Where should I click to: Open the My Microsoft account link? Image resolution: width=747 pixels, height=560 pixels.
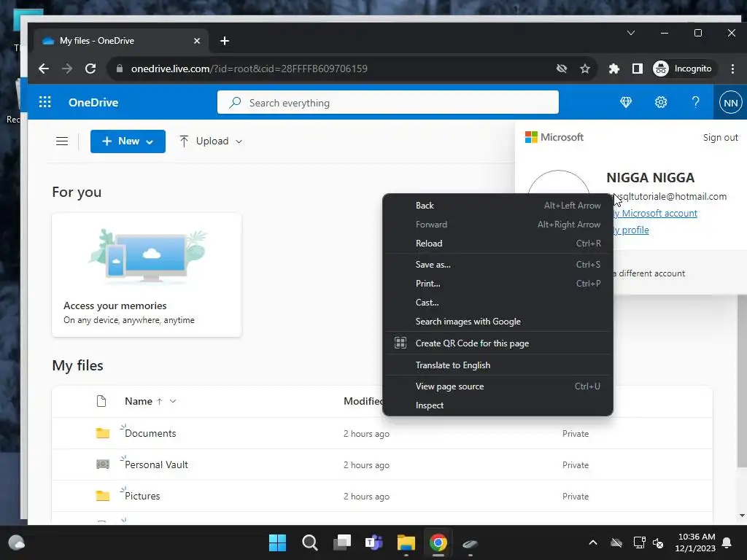click(x=655, y=214)
